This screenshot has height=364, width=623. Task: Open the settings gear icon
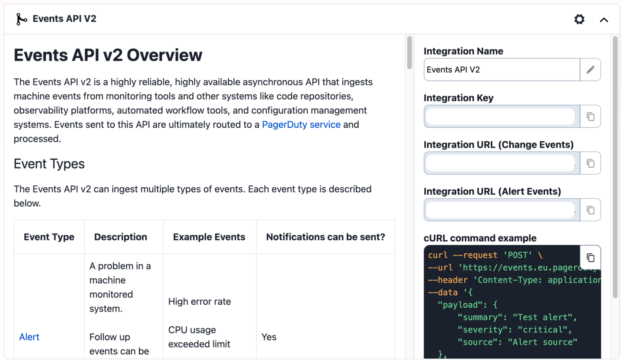[x=580, y=19]
